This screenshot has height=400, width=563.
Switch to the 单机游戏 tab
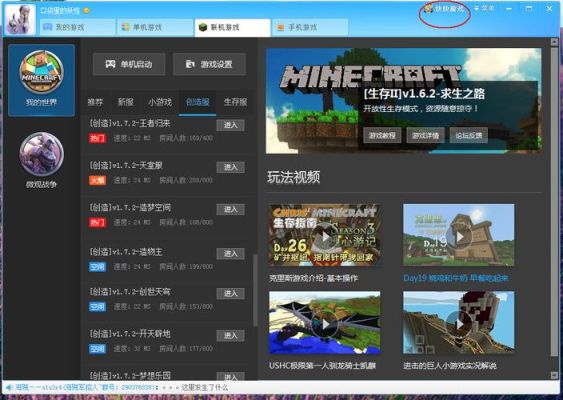[x=155, y=27]
